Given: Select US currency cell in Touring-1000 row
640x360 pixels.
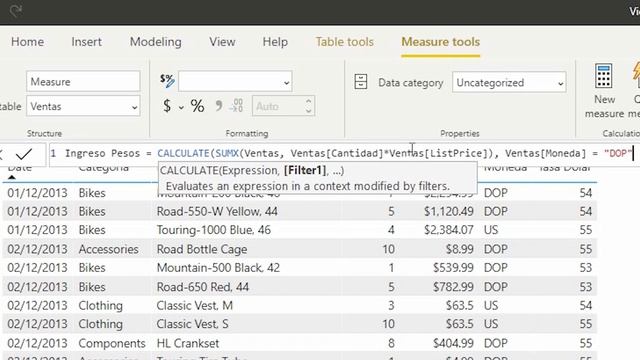Looking at the screenshot, I should click(x=491, y=230).
